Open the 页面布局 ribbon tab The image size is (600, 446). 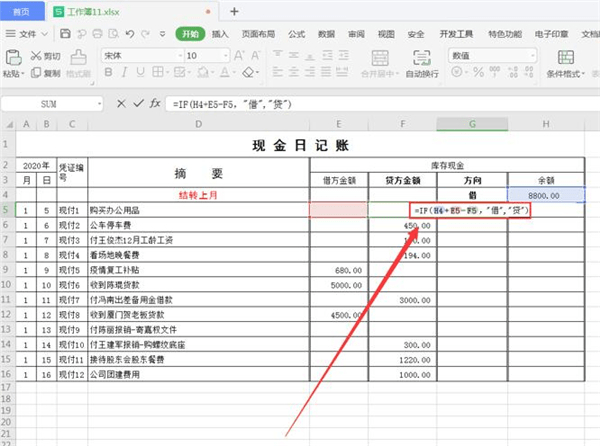[258, 34]
